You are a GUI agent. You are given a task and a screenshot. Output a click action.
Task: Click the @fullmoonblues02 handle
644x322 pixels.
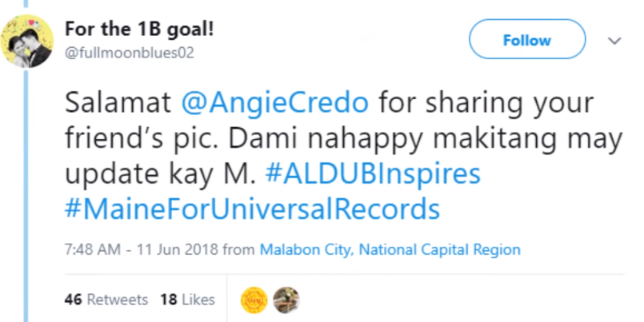130,53
